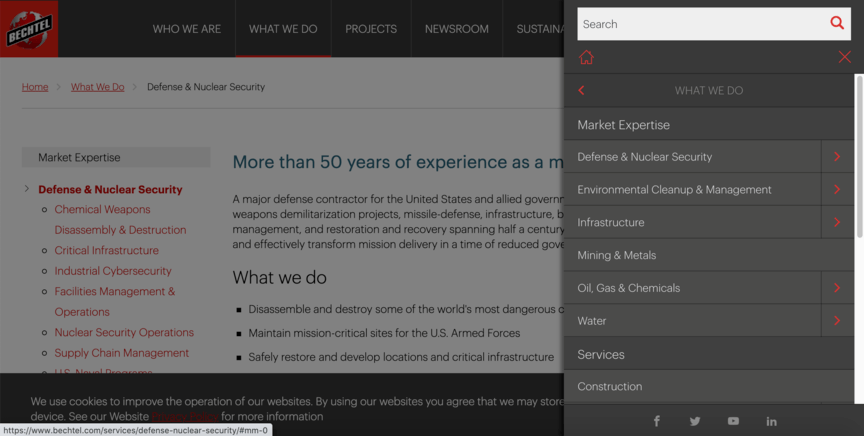
Task: Expand the Water submenu arrow
Action: [x=837, y=321]
